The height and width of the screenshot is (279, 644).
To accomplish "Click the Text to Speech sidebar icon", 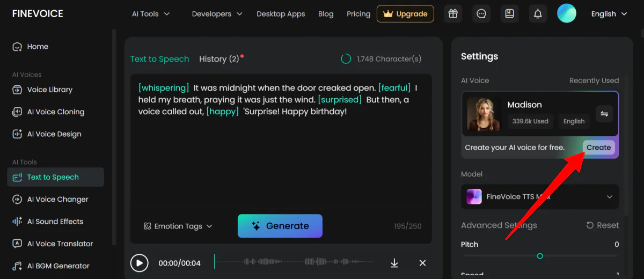I will tap(17, 177).
